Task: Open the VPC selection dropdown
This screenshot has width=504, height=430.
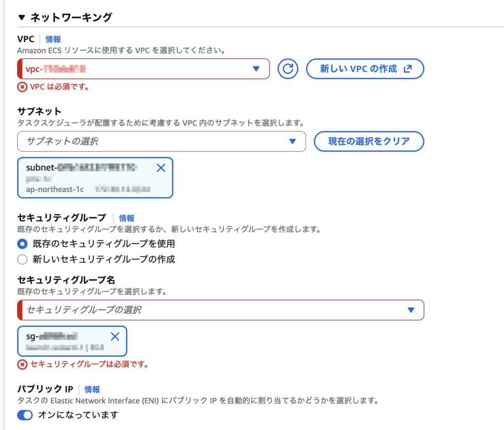Action: pyautogui.click(x=143, y=69)
